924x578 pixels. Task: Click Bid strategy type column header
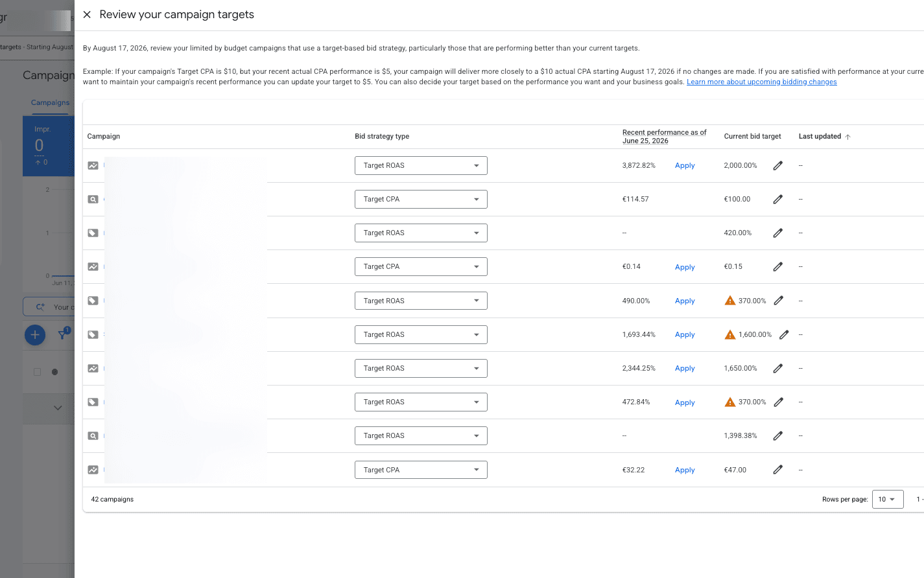pyautogui.click(x=382, y=136)
